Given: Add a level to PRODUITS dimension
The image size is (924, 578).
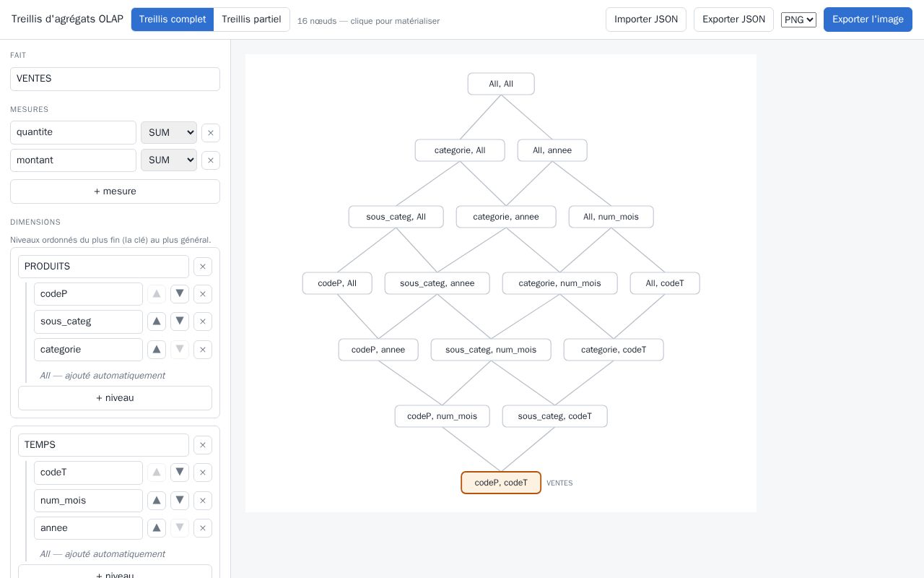Looking at the screenshot, I should [115, 398].
